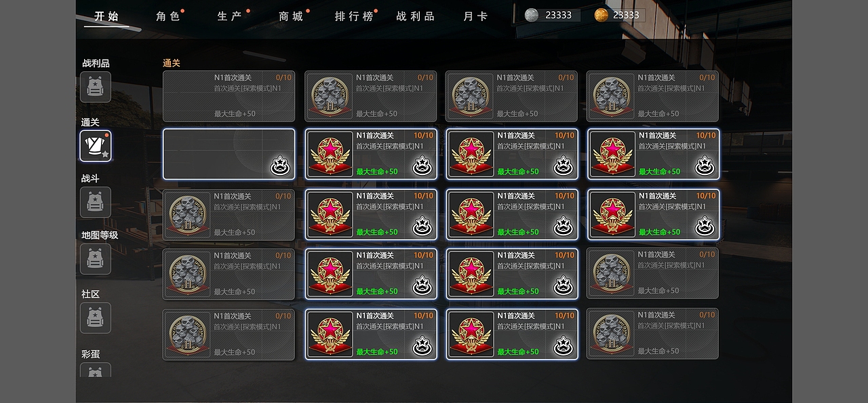Open the 地图等级 category icon
This screenshot has height=403, width=868.
coord(96,259)
